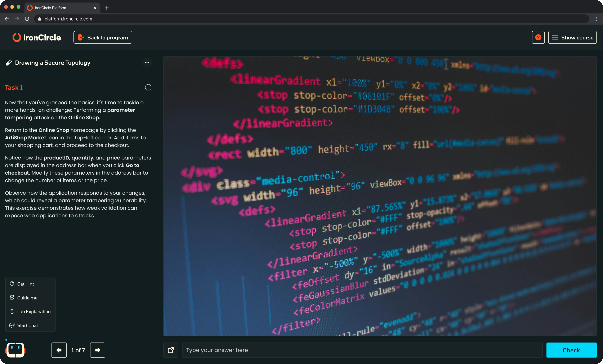Viewport: 603px width, 364px height.
Task: Open the three-dots menu beside the lab title
Action: coord(147,63)
